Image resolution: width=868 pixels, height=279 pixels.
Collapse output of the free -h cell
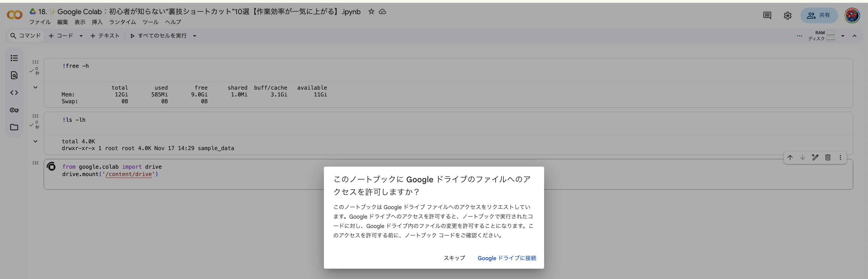click(35, 87)
